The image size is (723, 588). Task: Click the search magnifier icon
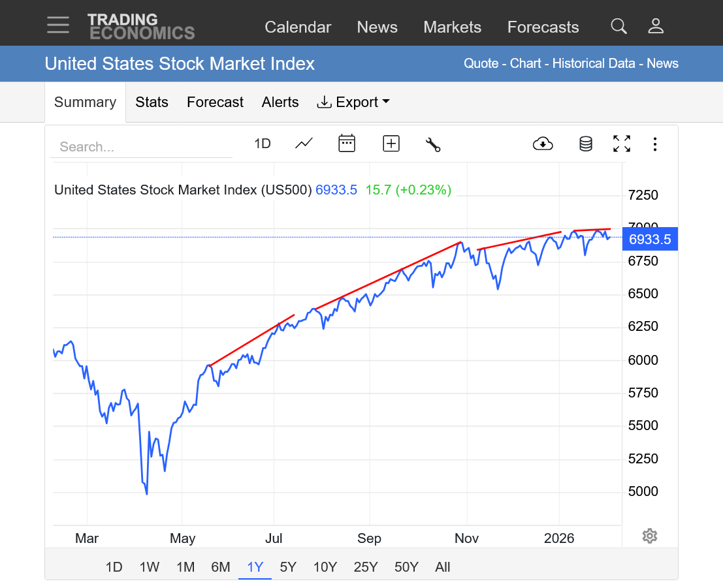coord(619,26)
